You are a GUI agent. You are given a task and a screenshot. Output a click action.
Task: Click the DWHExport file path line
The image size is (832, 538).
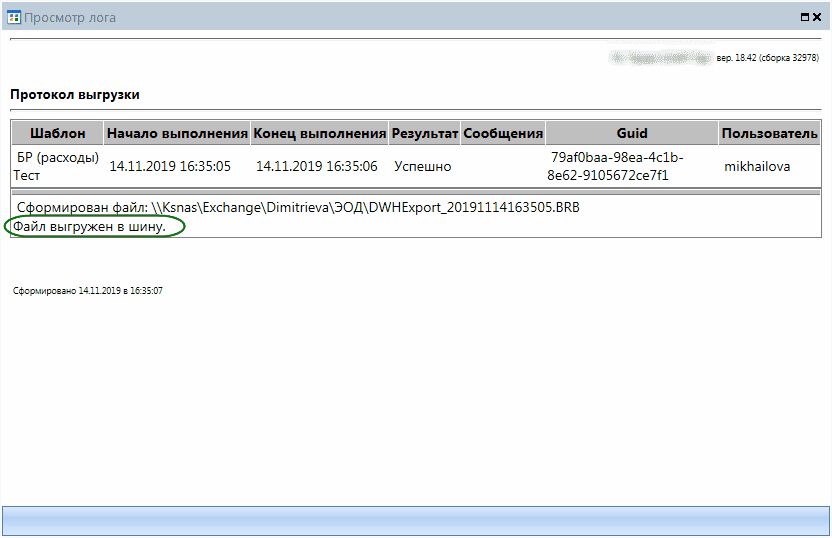coord(298,208)
